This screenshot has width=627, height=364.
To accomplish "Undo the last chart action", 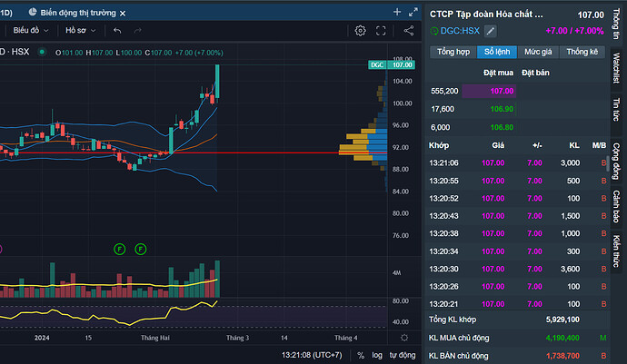I will [117, 30].
